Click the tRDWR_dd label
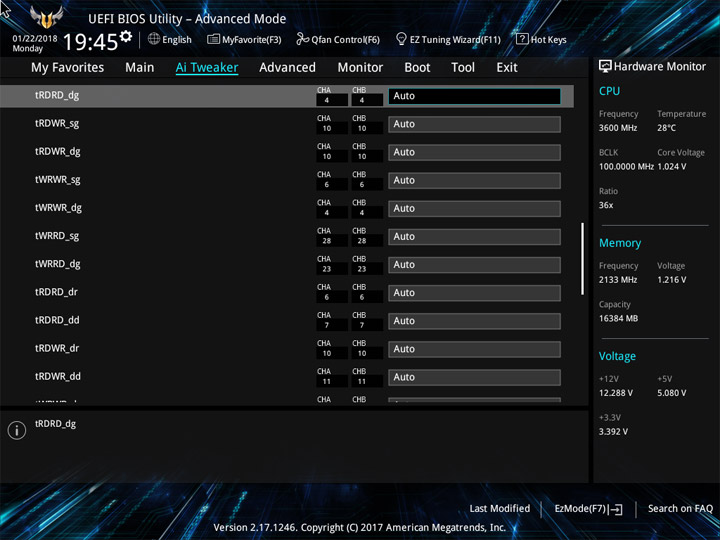Image resolution: width=720 pixels, height=540 pixels. [x=58, y=377]
